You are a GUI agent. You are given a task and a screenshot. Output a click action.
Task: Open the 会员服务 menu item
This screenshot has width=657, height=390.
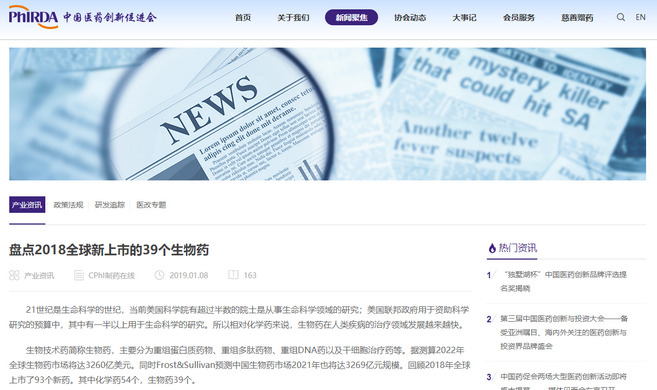(x=519, y=18)
